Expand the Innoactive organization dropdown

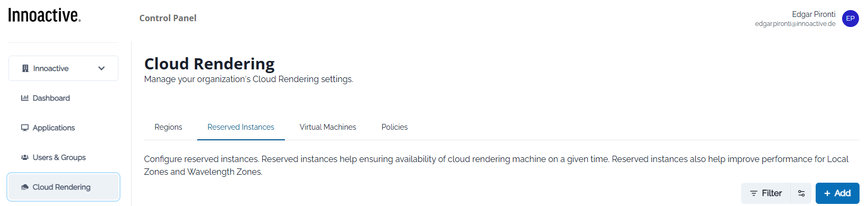[x=63, y=68]
